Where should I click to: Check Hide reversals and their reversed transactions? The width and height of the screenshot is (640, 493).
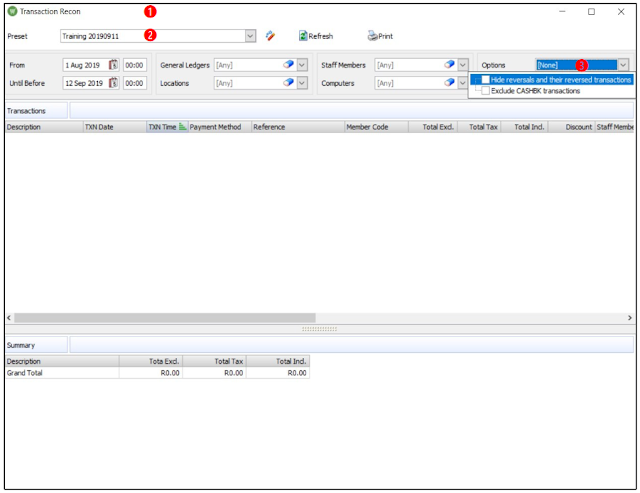[x=485, y=80]
